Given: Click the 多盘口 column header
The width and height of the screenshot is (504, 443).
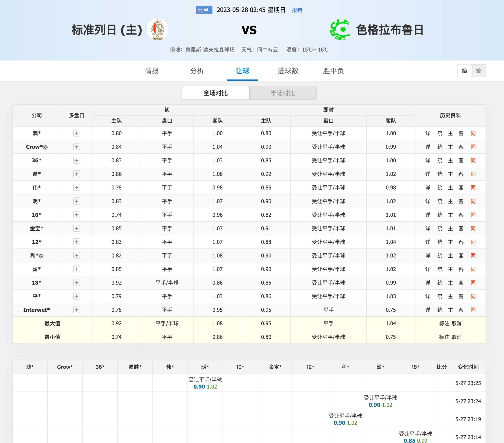Looking at the screenshot, I should point(77,115).
